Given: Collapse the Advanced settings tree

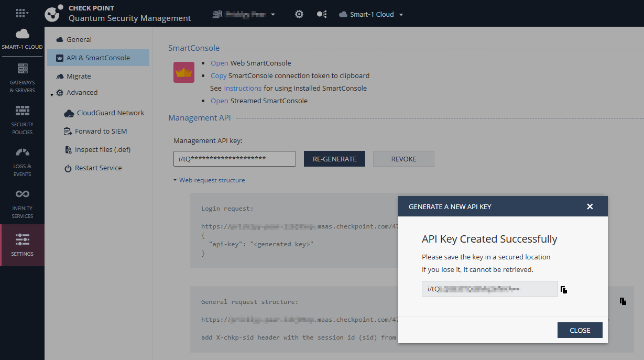Looking at the screenshot, I should click(52, 94).
